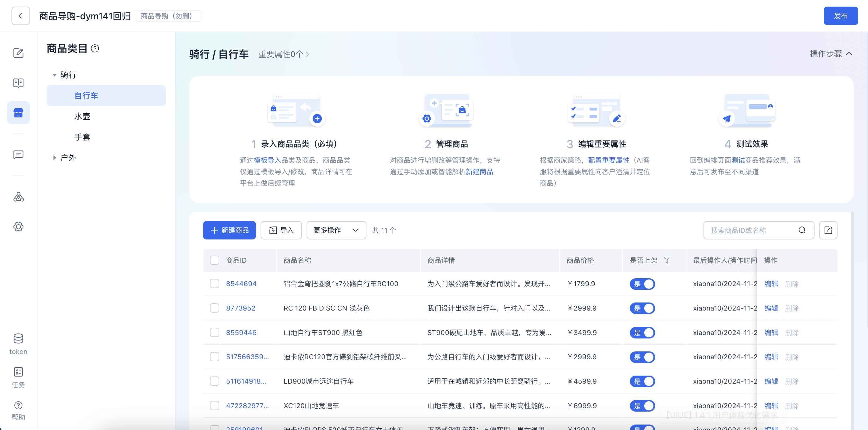Open the chat message sidebar icon
The image size is (868, 430).
pos(18,155)
